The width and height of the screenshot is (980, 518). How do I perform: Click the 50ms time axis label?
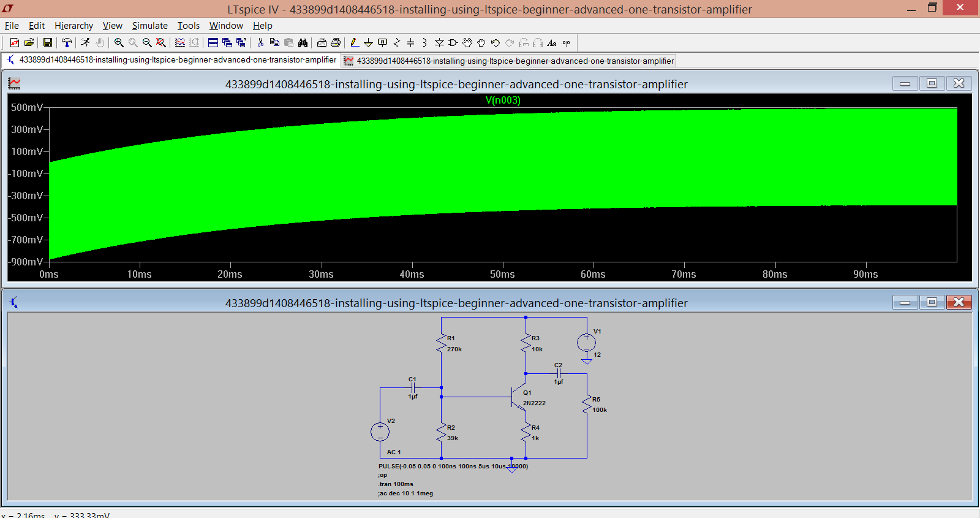coord(502,275)
